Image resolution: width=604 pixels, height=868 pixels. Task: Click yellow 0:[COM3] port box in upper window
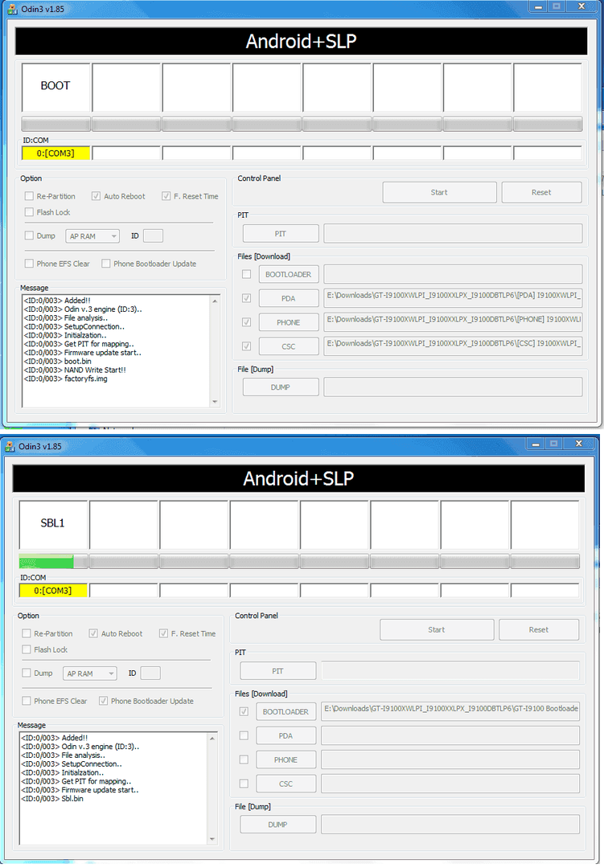click(55, 154)
